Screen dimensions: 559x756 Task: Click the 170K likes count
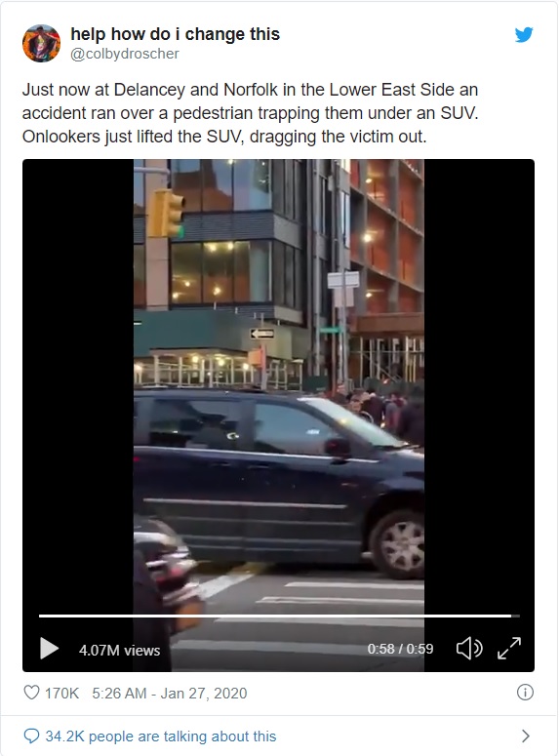point(61,693)
